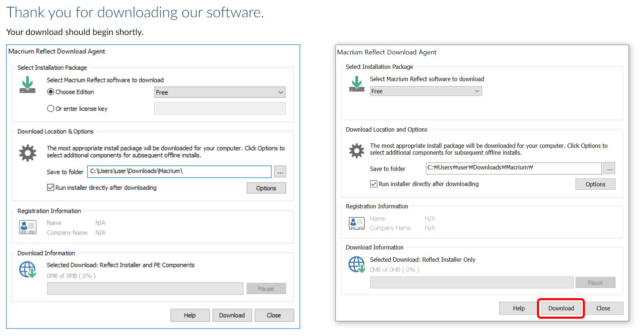This screenshot has width=644, height=336.
Task: Click the globe download icon in left dialog
Action: pos(28,269)
